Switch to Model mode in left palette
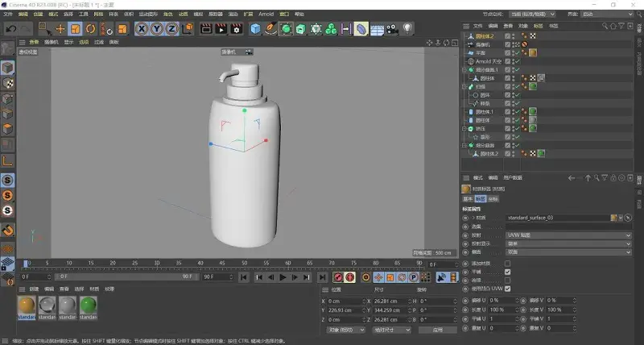 coord(7,68)
